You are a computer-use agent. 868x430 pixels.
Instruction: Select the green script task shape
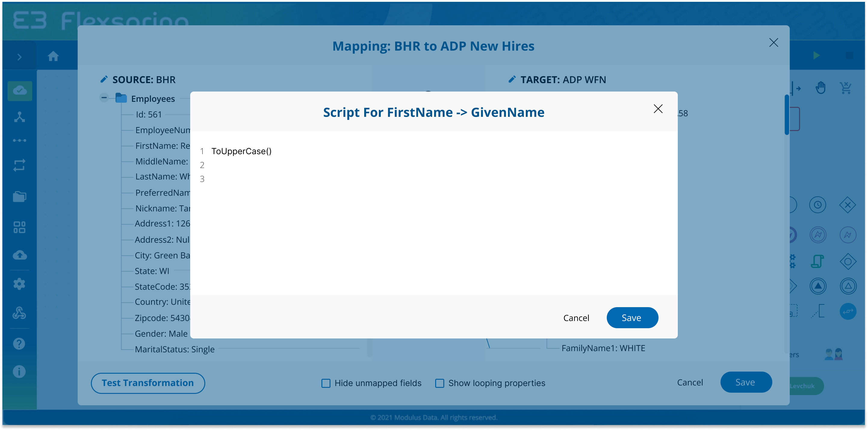click(817, 261)
